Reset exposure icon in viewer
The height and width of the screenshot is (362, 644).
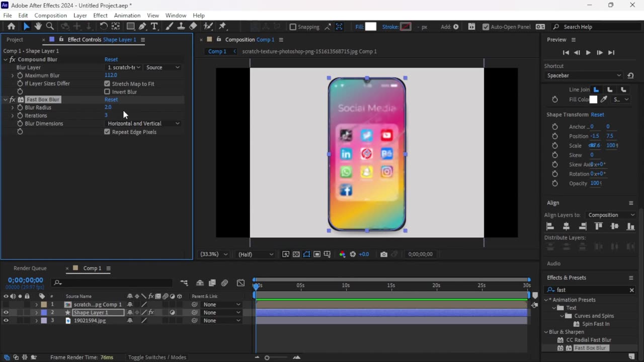coord(353,254)
